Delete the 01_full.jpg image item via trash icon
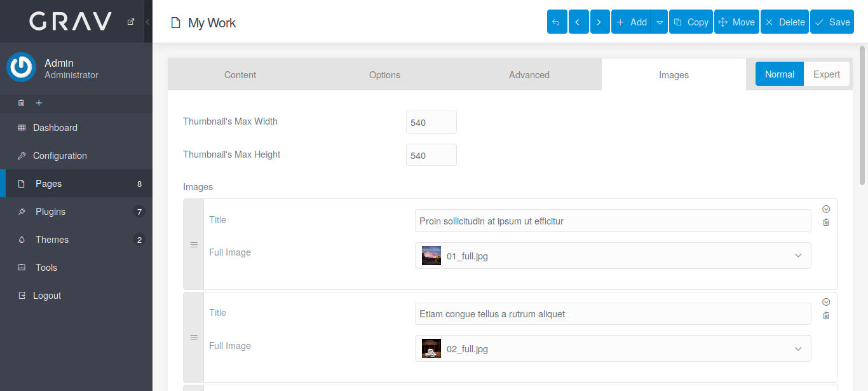 tap(826, 222)
